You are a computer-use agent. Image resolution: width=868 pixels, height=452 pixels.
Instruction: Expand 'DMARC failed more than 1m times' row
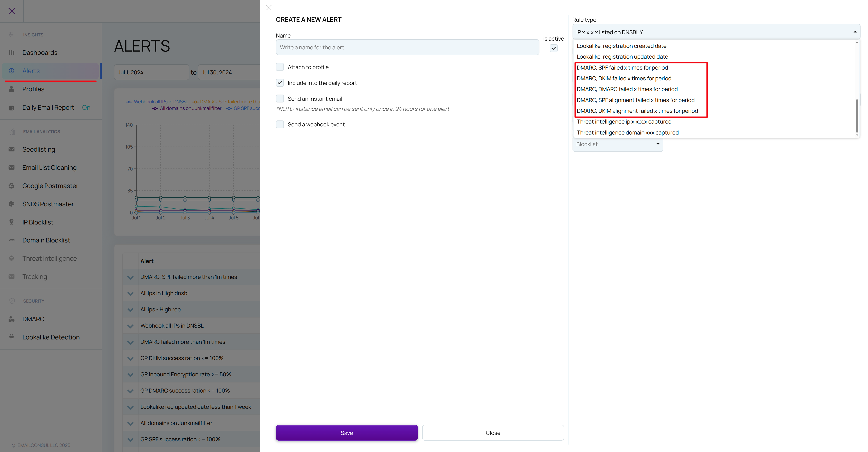coord(130,342)
